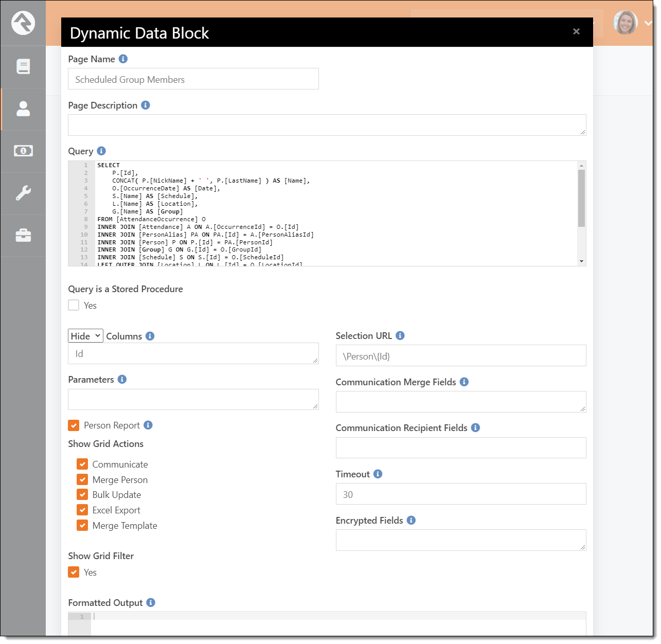Click the Timeout input showing 30
The image size is (661, 644).
click(461, 494)
